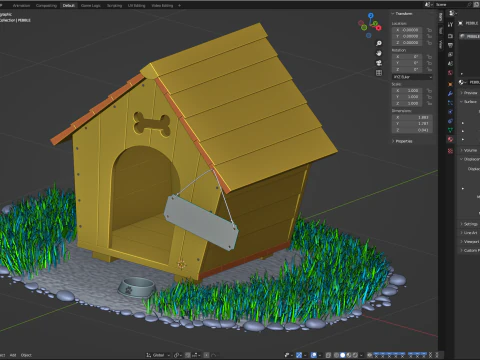This screenshot has width=480, height=360.
Task: Open the Render properties tab icon
Action: pos(450,36)
